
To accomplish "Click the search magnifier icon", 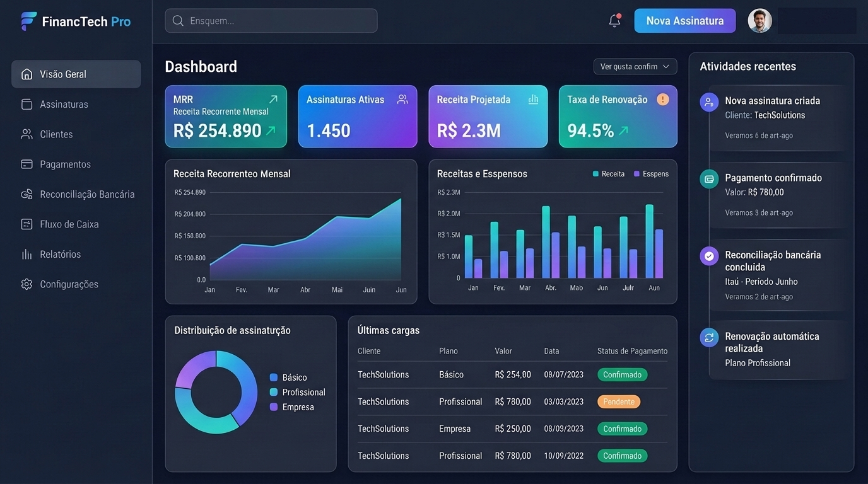I will point(178,21).
